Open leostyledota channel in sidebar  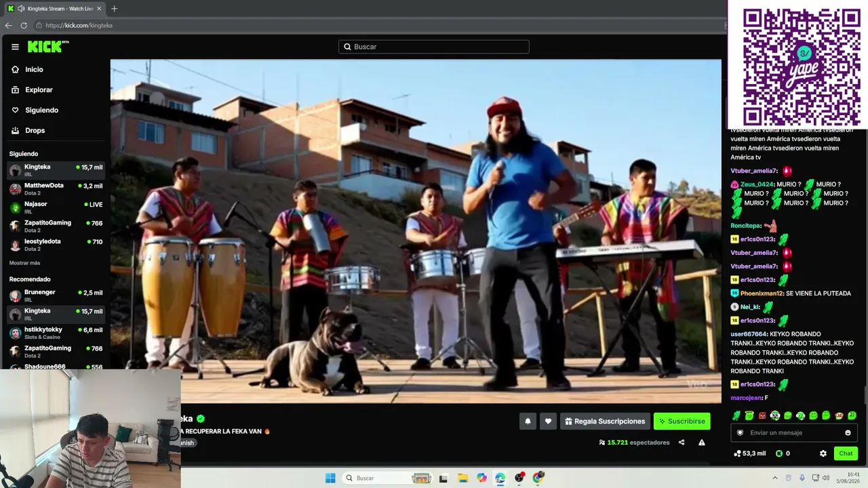56,244
